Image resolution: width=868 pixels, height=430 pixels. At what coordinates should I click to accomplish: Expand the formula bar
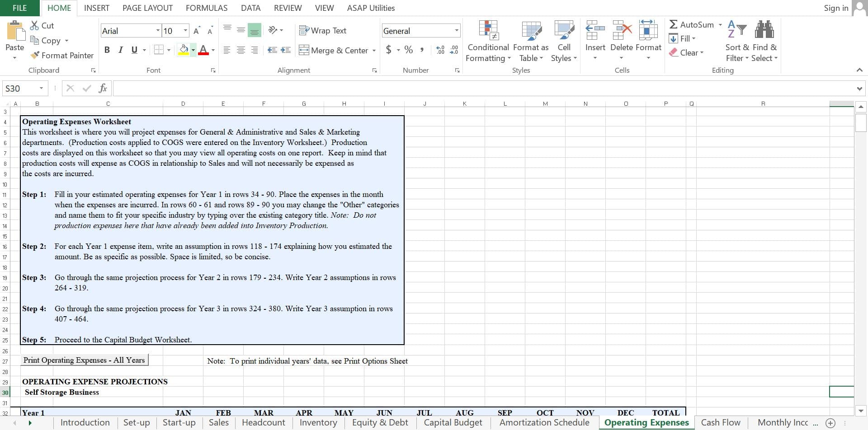coord(859,89)
